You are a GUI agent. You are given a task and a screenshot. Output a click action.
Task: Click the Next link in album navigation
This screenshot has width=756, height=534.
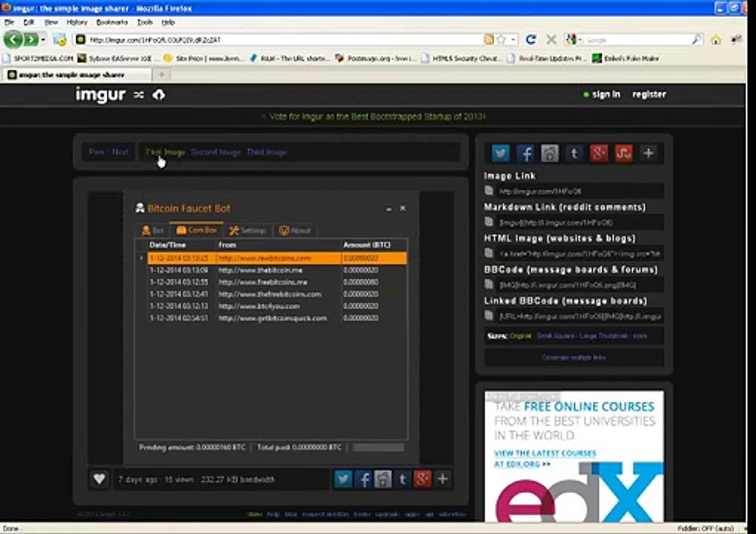coord(121,152)
